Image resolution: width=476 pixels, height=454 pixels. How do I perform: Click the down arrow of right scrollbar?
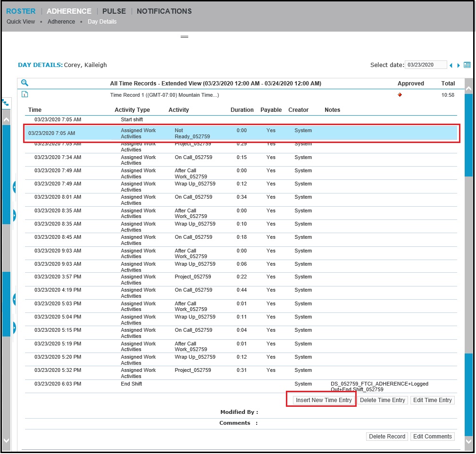point(468,441)
